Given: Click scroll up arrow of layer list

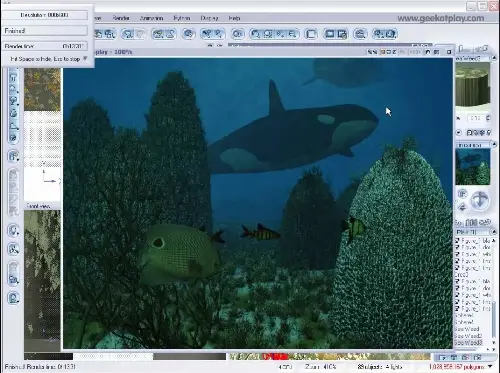Looking at the screenshot, I should pos(494,240).
